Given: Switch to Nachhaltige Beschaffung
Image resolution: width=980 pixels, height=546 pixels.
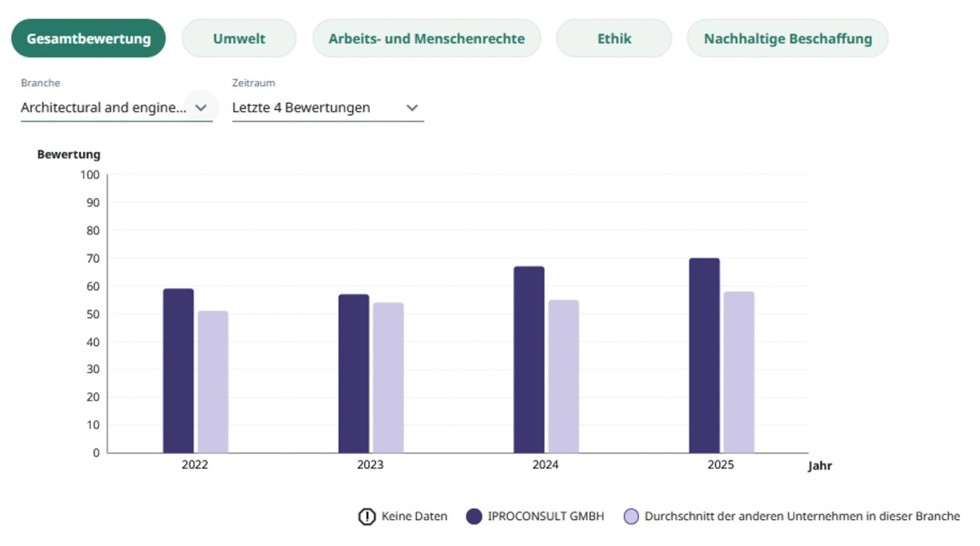Looking at the screenshot, I should 787,38.
